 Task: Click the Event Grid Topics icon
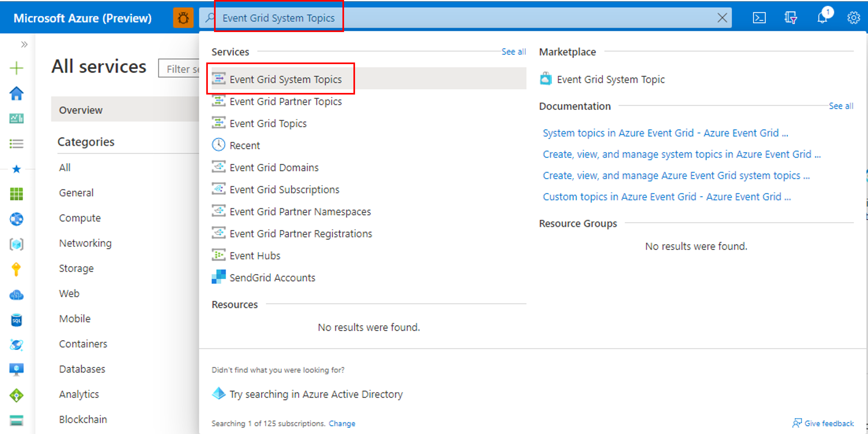click(x=219, y=123)
